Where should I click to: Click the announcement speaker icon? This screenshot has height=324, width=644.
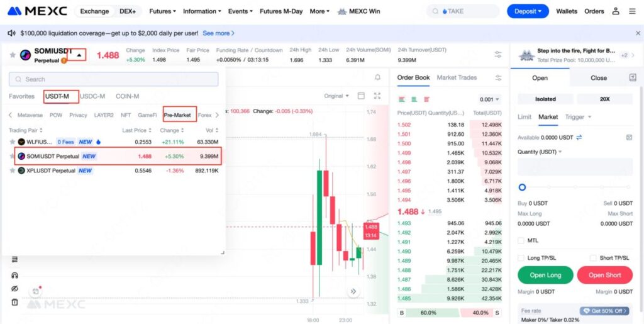click(11, 33)
